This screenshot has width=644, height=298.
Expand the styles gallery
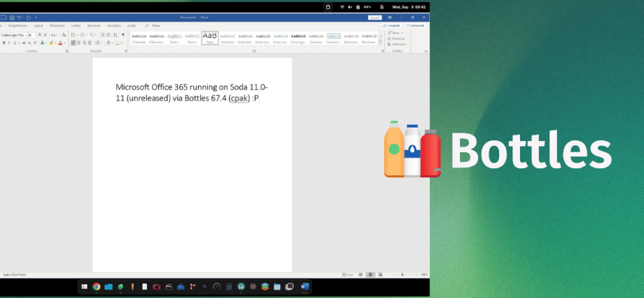pos(380,42)
